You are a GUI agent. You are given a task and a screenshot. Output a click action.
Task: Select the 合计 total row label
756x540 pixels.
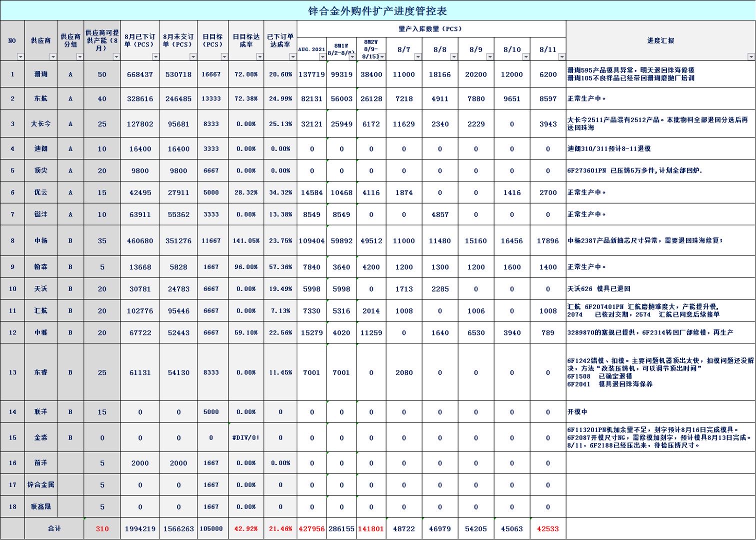click(x=54, y=529)
